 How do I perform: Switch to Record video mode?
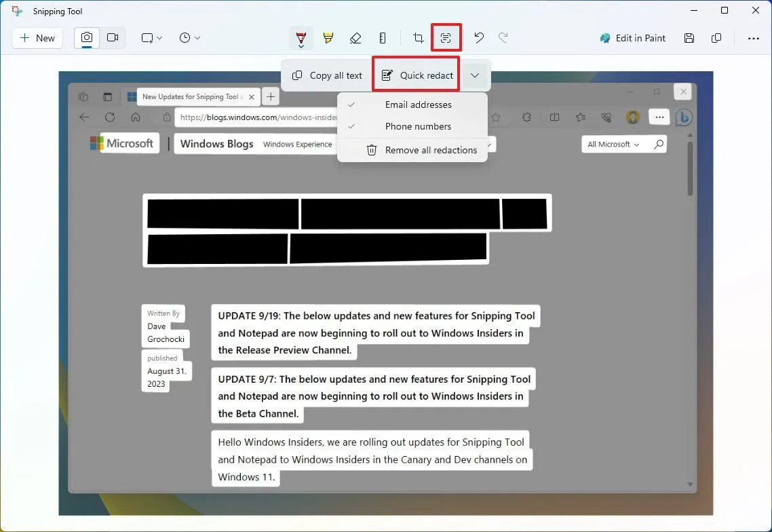[113, 38]
